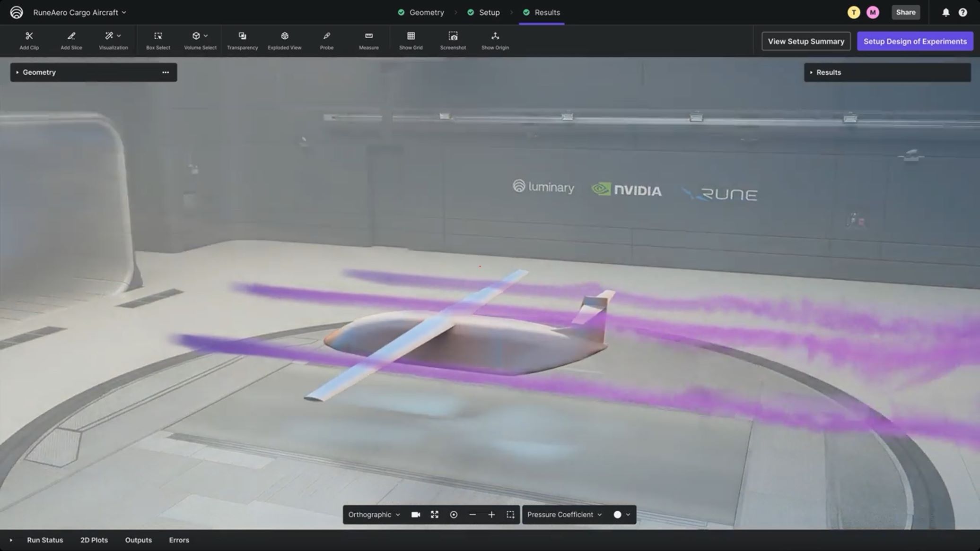Screen dimensions: 980x551
Task: Open Geometry panel three-dot options menu
Action: [166, 72]
